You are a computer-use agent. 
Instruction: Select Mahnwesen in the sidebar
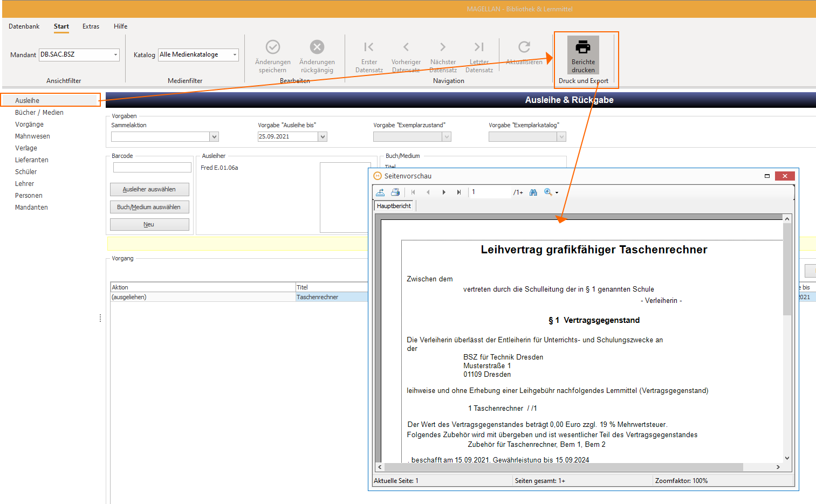pos(32,136)
